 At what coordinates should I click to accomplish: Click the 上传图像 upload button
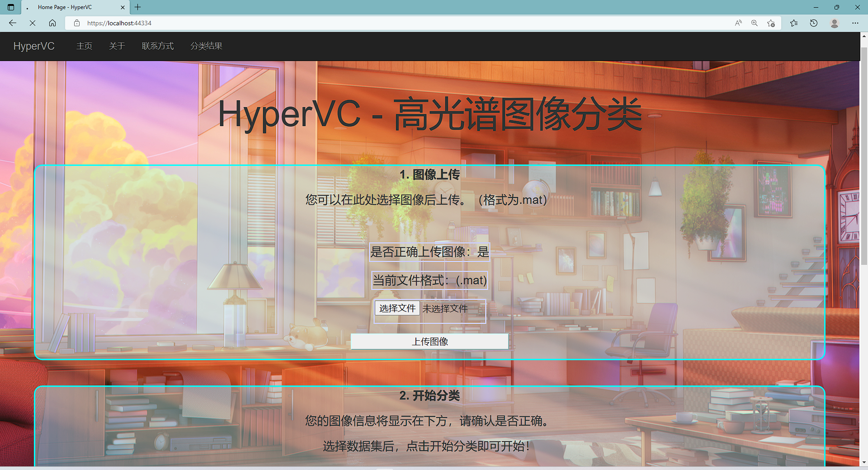429,342
